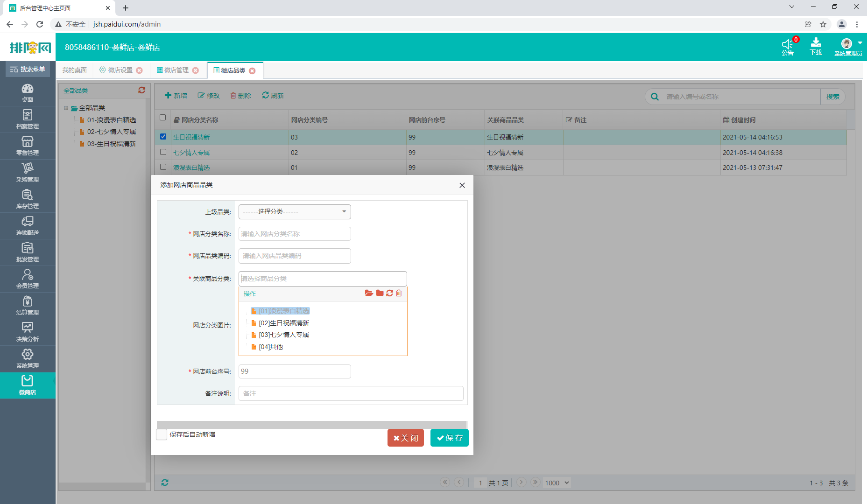Open the 桌面 dashboard sidebar icon
Image resolution: width=867 pixels, height=504 pixels.
[x=28, y=93]
